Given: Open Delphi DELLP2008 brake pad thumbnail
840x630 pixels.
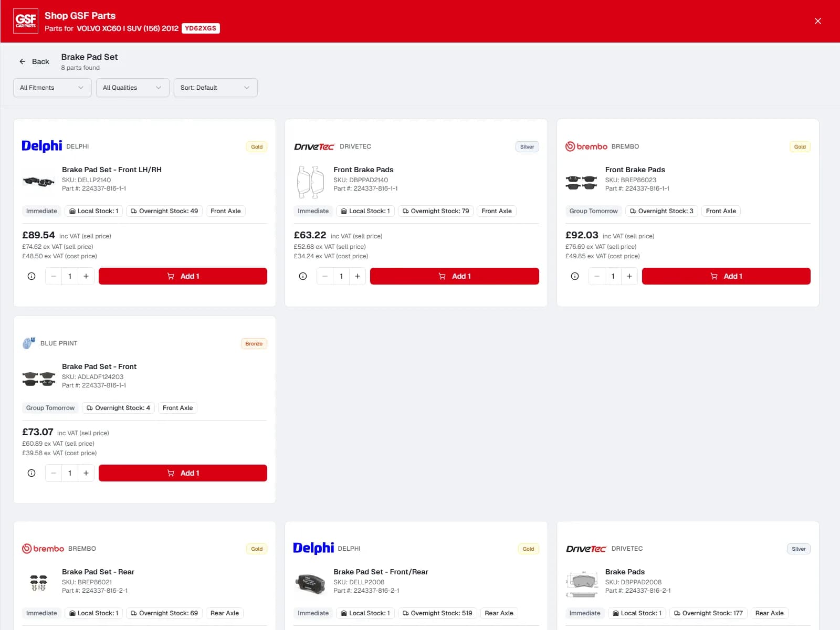Looking at the screenshot, I should [x=310, y=583].
